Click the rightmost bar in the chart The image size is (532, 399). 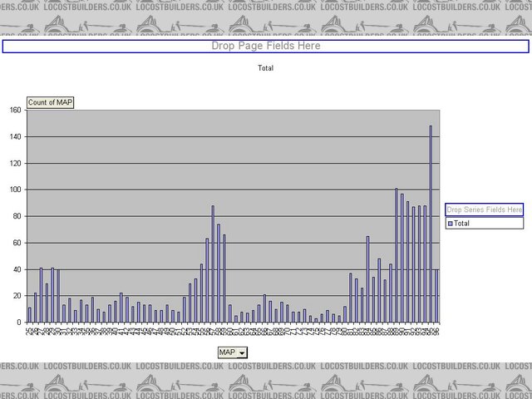coord(436,296)
